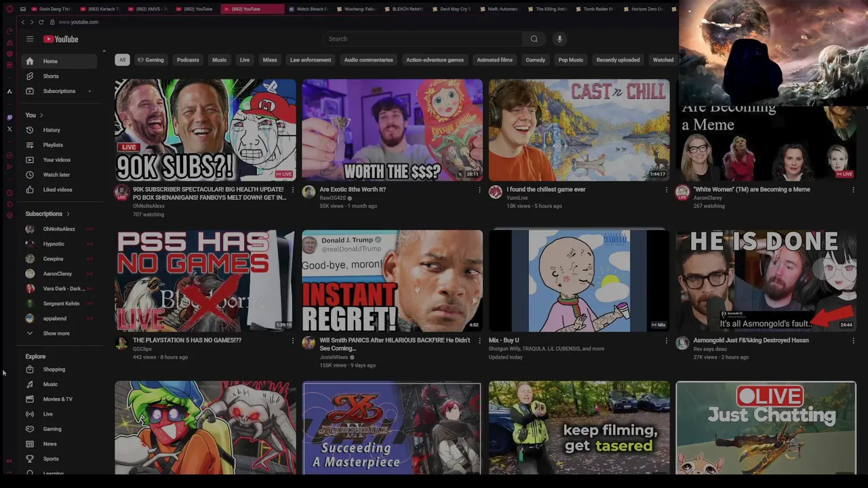Click the browser back arrow
Screen dimensions: 868x488
click(x=22, y=22)
